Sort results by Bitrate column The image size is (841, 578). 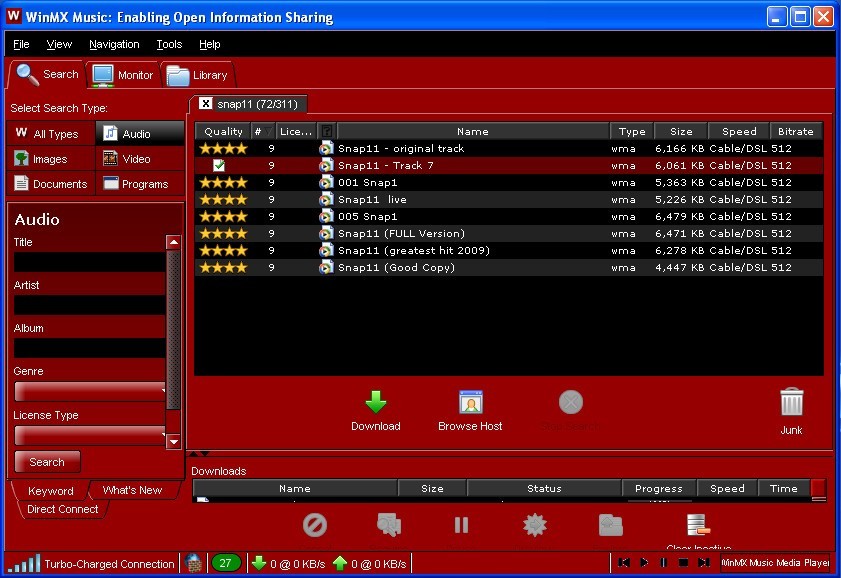click(796, 131)
